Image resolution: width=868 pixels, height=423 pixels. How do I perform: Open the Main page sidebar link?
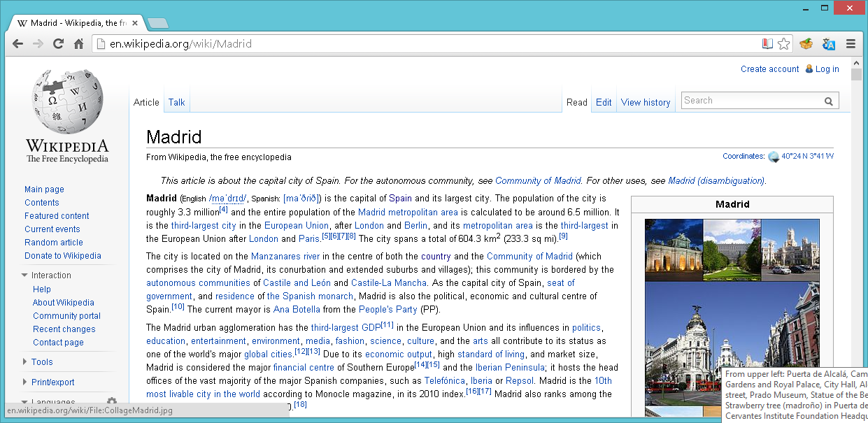(x=44, y=189)
